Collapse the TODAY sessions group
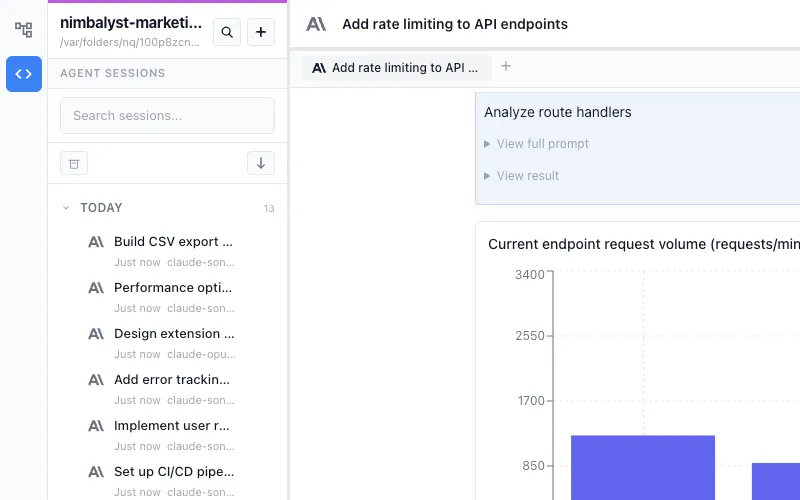Screen dimensions: 800x500 66,208
